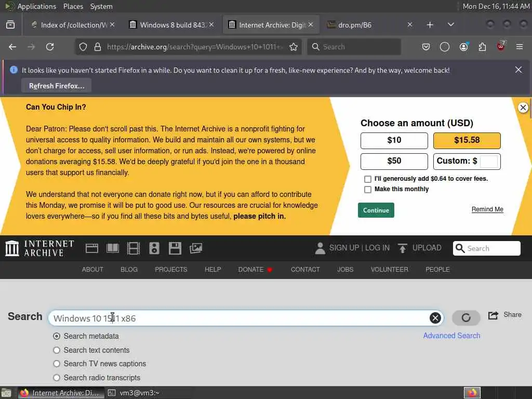
Task: Open the PROJECTS nav link
Action: 171,270
